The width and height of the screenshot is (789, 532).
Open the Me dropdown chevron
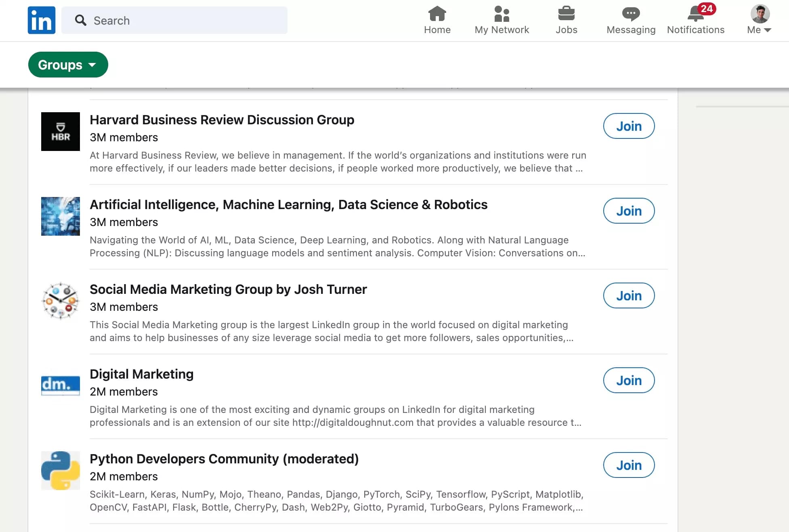tap(768, 30)
